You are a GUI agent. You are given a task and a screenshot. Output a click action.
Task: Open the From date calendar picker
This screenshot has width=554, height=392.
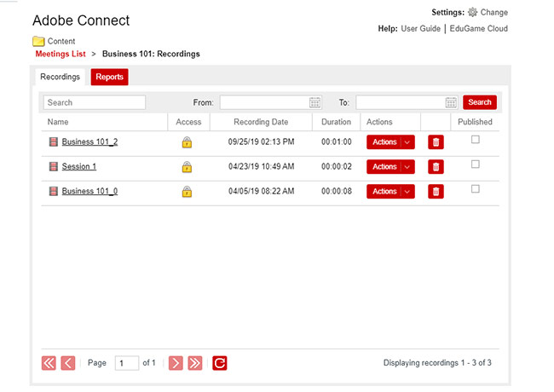(315, 102)
